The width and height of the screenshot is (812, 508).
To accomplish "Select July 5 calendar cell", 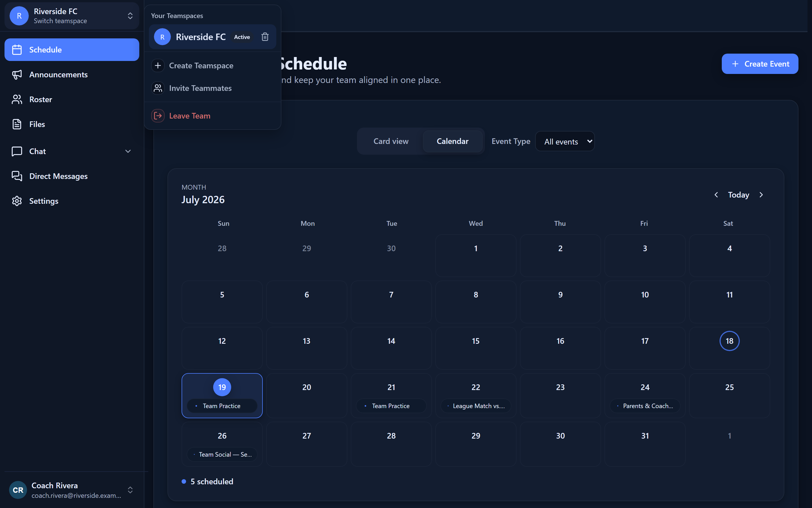I will pyautogui.click(x=222, y=302).
